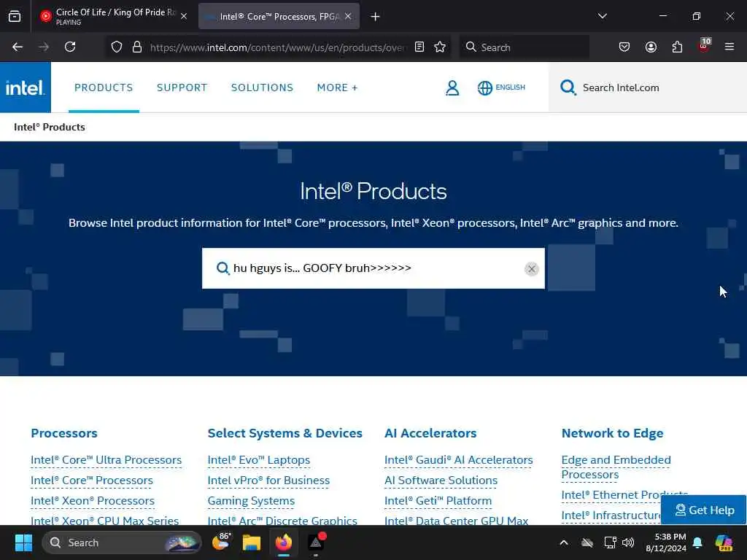Click the Get Help button
This screenshot has height=560, width=747.
click(x=704, y=510)
